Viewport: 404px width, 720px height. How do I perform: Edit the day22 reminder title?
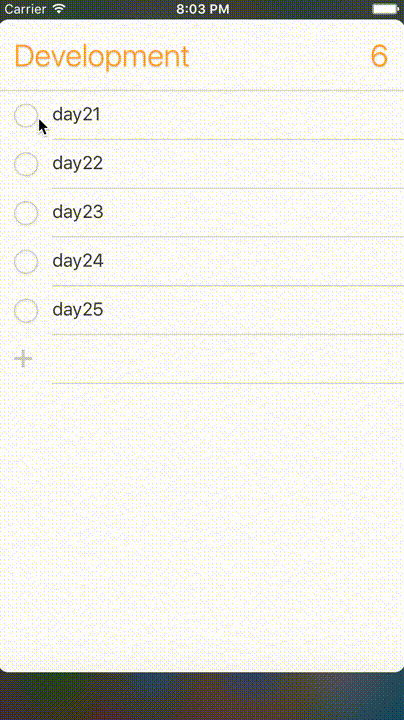78,163
